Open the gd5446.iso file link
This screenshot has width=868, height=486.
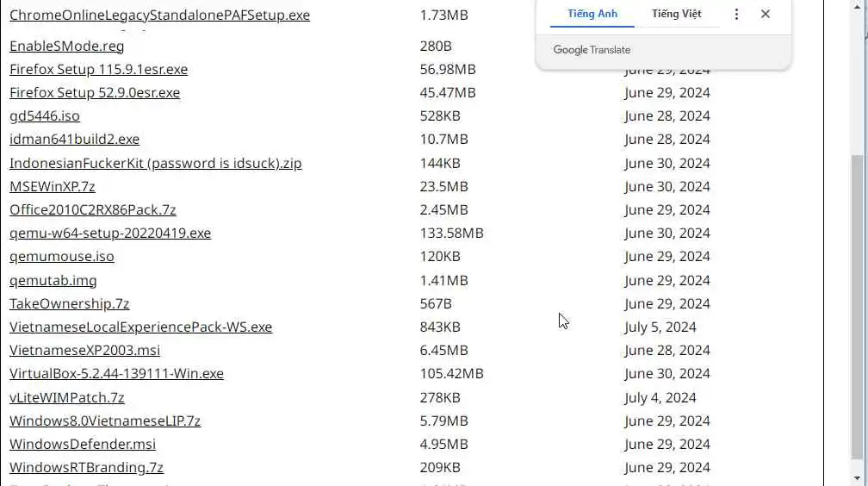[x=45, y=115]
